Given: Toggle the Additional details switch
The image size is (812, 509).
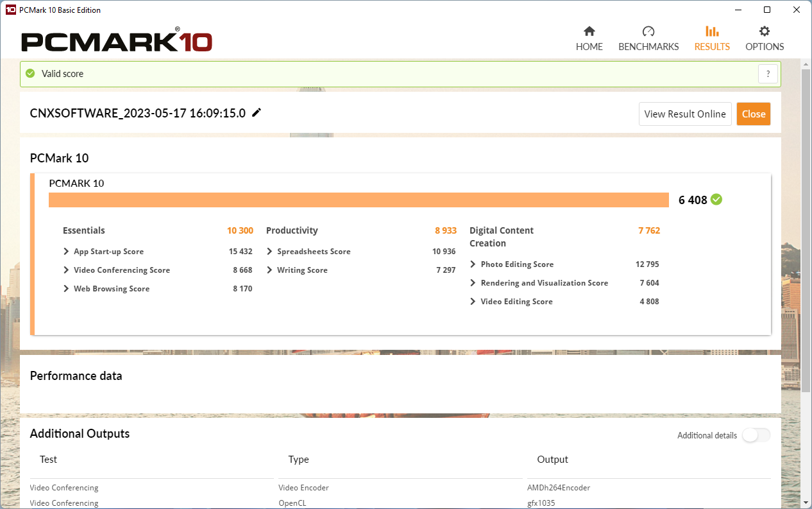Looking at the screenshot, I should pyautogui.click(x=756, y=435).
